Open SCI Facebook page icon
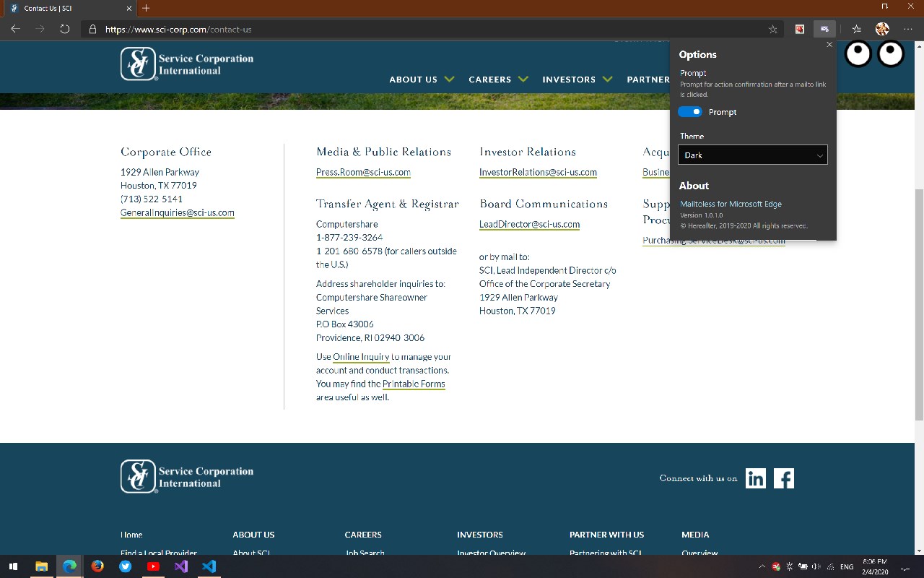924x578 pixels. point(784,478)
